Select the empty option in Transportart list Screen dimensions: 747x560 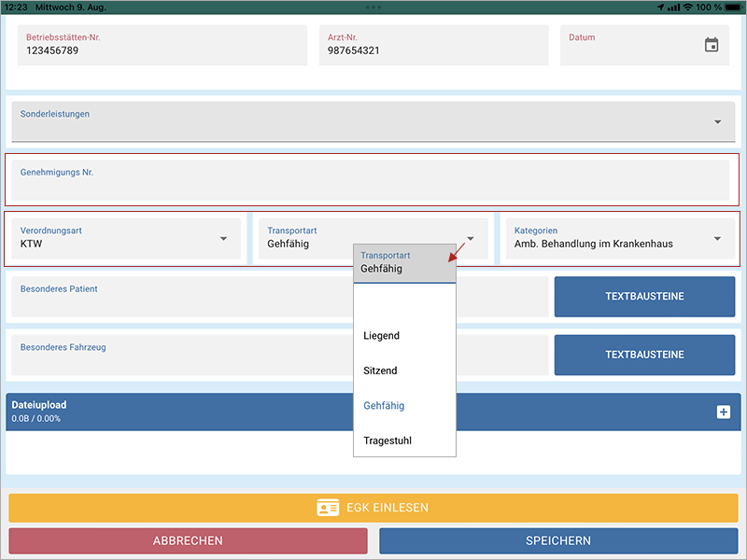pyautogui.click(x=404, y=302)
